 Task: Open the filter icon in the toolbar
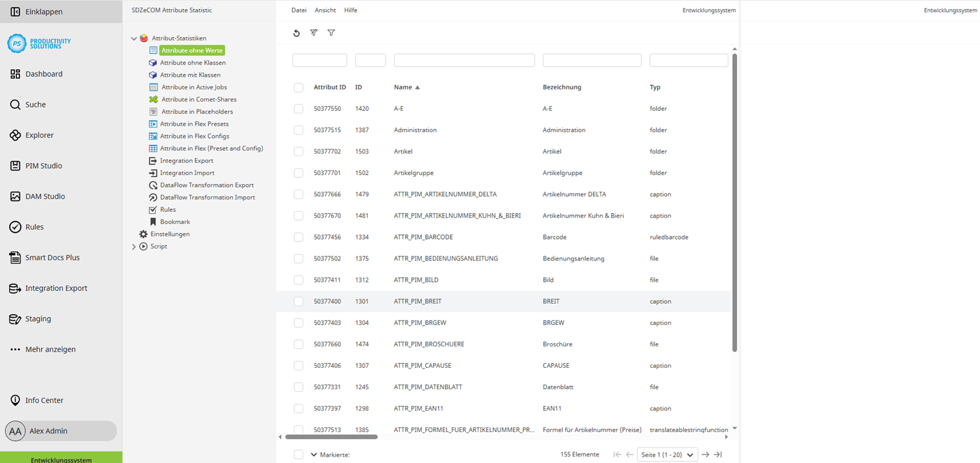point(331,32)
